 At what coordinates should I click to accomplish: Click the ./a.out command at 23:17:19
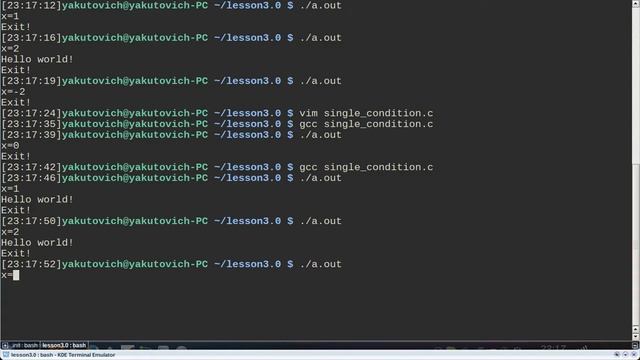320,81
